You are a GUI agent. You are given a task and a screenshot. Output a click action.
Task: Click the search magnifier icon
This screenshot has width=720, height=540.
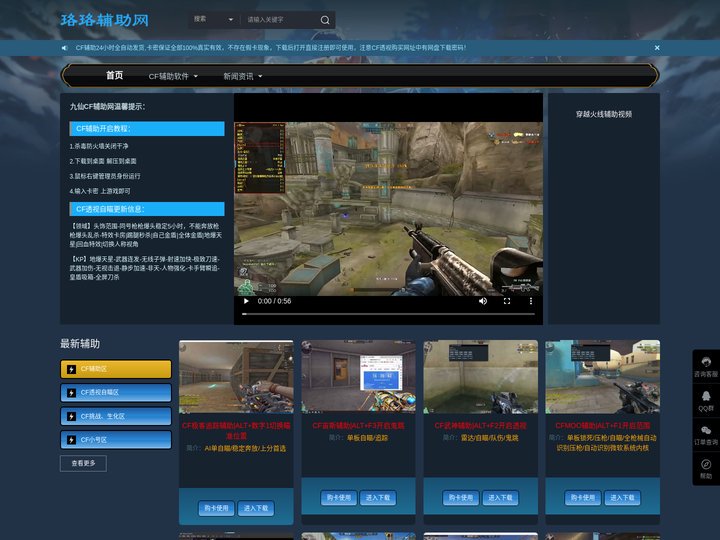click(325, 20)
